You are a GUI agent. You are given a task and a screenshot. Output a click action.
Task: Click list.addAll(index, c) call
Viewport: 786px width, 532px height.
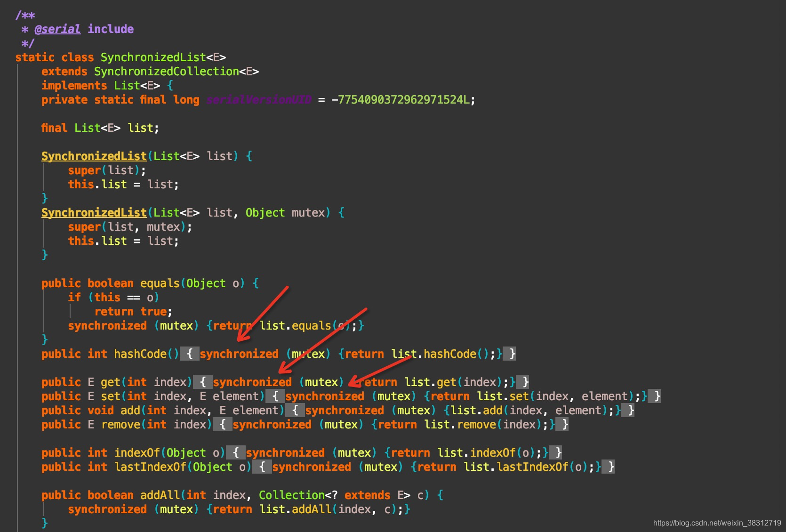(328, 509)
